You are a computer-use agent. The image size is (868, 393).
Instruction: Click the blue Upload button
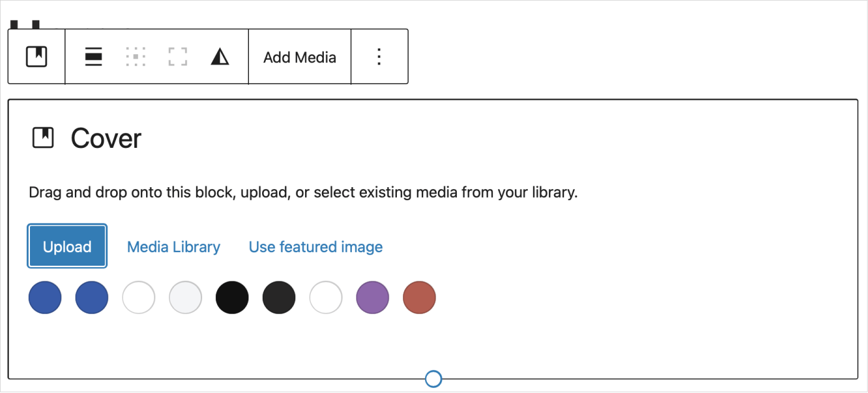tap(67, 246)
